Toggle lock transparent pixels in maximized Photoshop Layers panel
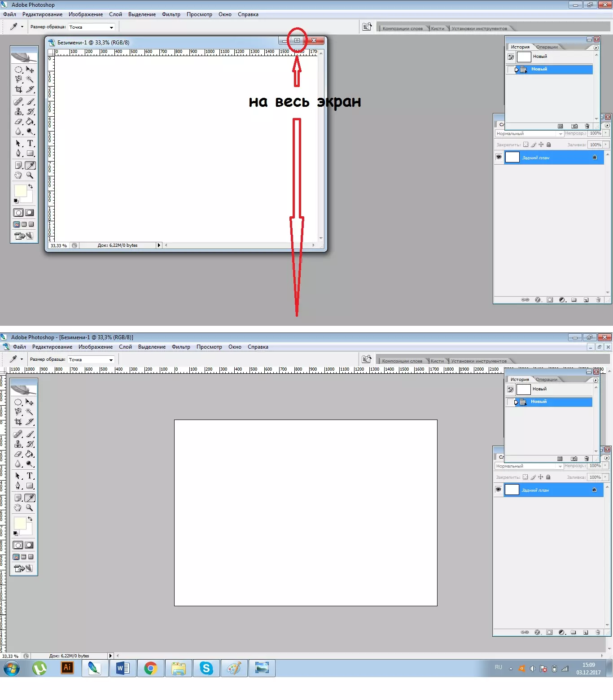The image size is (613, 700). [525, 477]
